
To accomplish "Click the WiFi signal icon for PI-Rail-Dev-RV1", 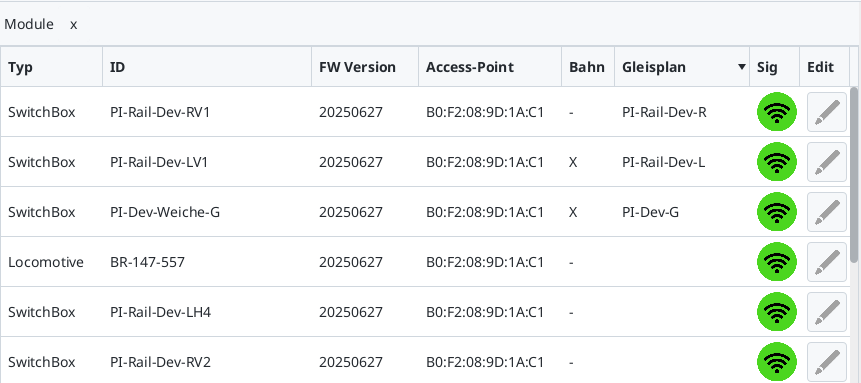I will [776, 112].
